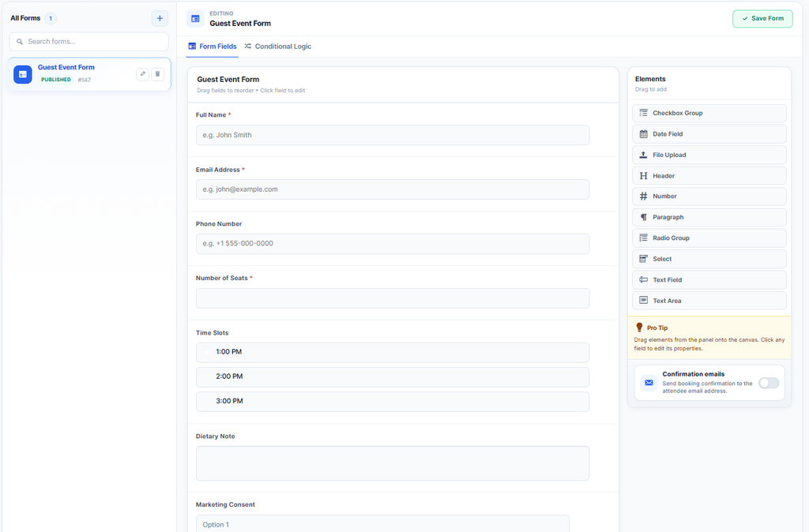Click the Search forms input
The width and height of the screenshot is (809, 532).
pos(89,42)
